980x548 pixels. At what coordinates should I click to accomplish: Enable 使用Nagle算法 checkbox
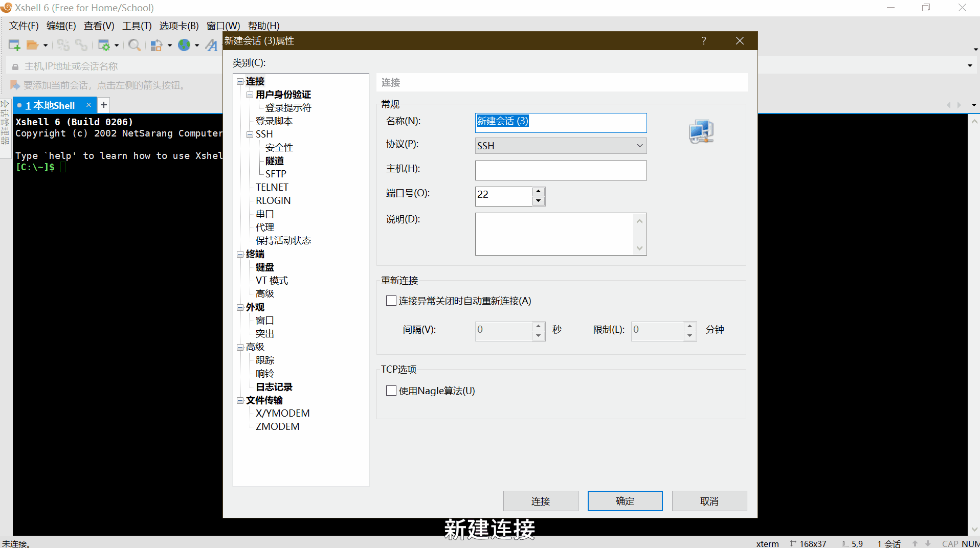click(391, 391)
